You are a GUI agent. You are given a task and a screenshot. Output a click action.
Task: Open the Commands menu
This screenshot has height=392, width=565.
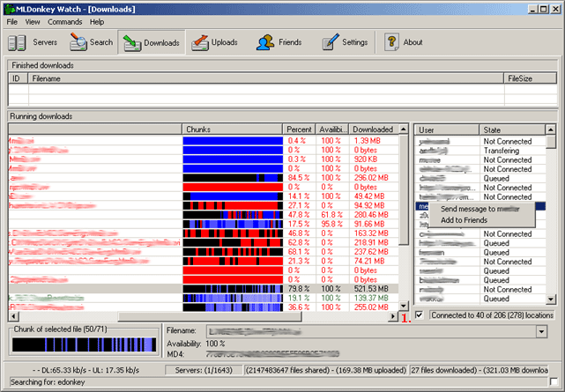click(64, 21)
